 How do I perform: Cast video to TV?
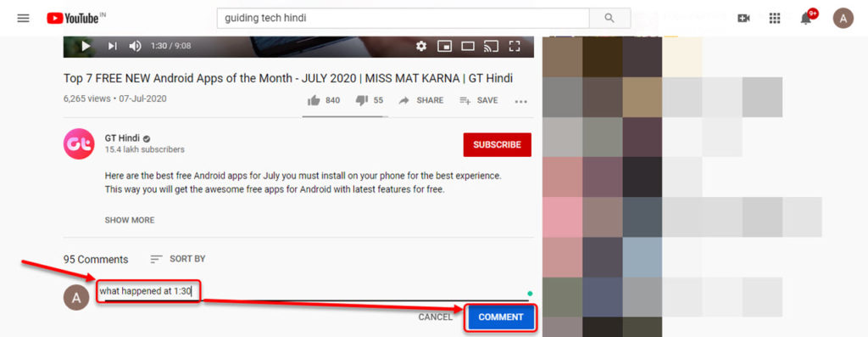pos(491,46)
